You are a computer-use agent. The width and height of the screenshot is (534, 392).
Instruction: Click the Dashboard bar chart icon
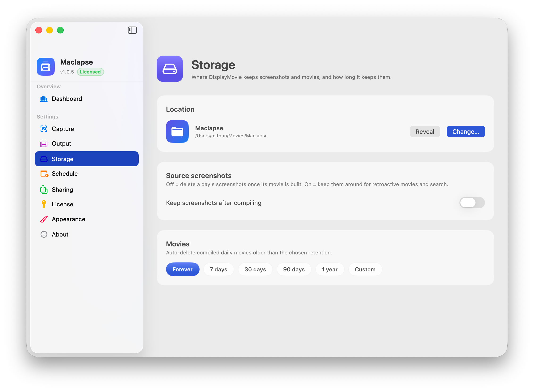44,99
